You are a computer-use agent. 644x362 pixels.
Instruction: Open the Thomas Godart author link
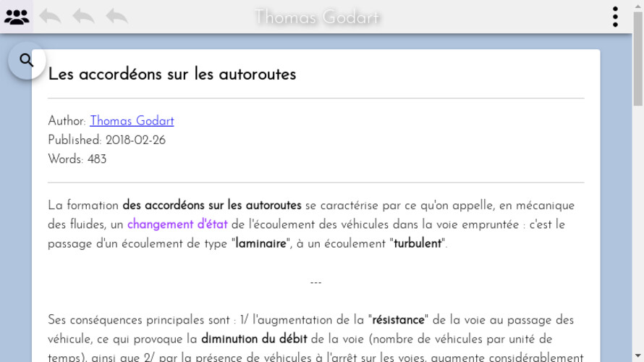click(132, 121)
